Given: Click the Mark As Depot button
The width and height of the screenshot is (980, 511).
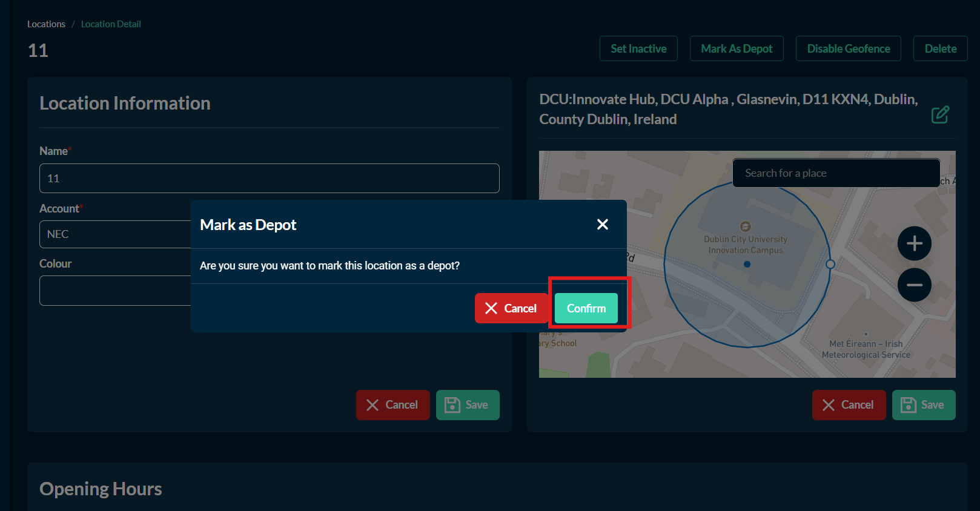Looking at the screenshot, I should 737,48.
